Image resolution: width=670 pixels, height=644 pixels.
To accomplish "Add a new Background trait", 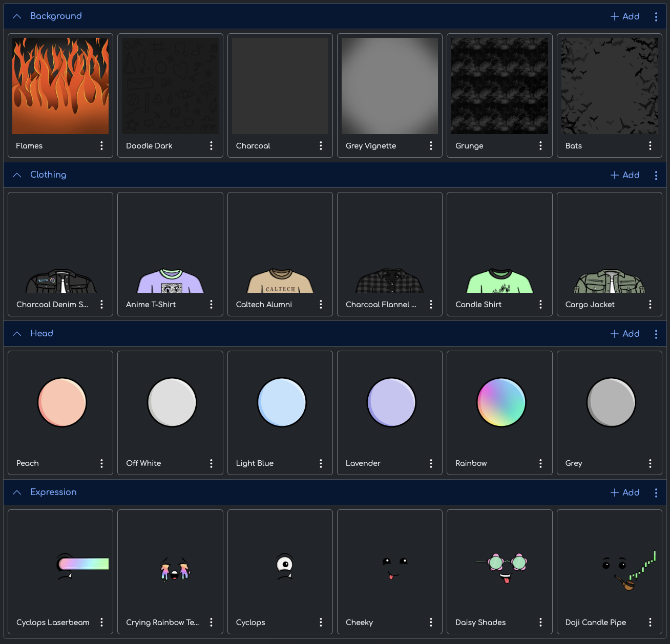I will (x=625, y=16).
